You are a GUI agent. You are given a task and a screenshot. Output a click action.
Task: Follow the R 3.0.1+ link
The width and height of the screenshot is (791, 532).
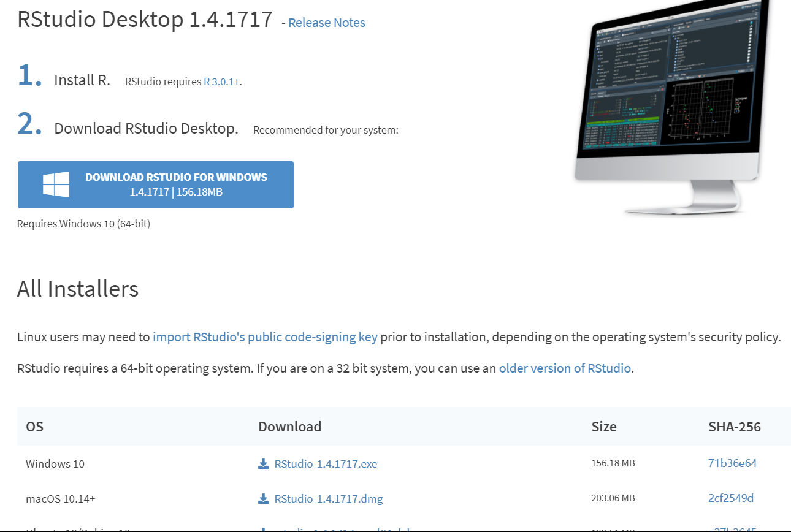[x=221, y=82]
